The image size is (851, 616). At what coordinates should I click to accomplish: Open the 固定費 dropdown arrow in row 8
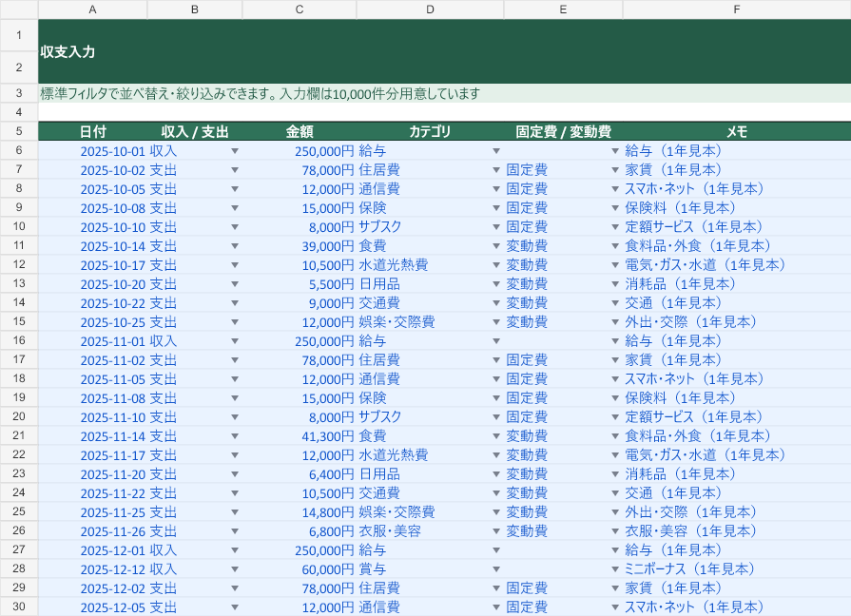[x=615, y=189]
